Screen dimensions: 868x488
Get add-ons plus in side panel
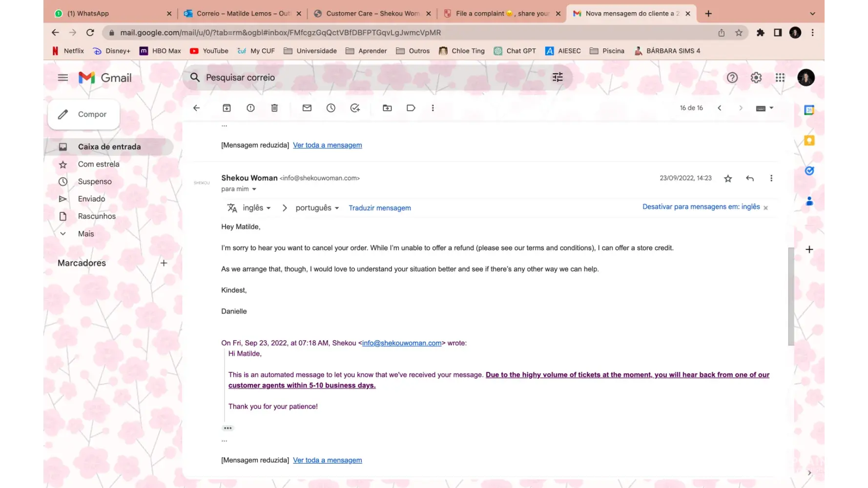(x=809, y=250)
